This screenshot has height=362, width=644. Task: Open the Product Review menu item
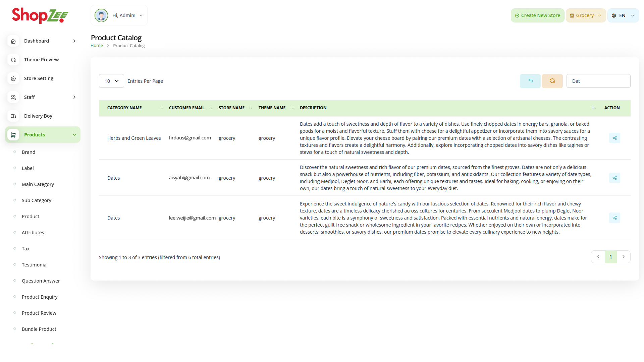click(39, 313)
